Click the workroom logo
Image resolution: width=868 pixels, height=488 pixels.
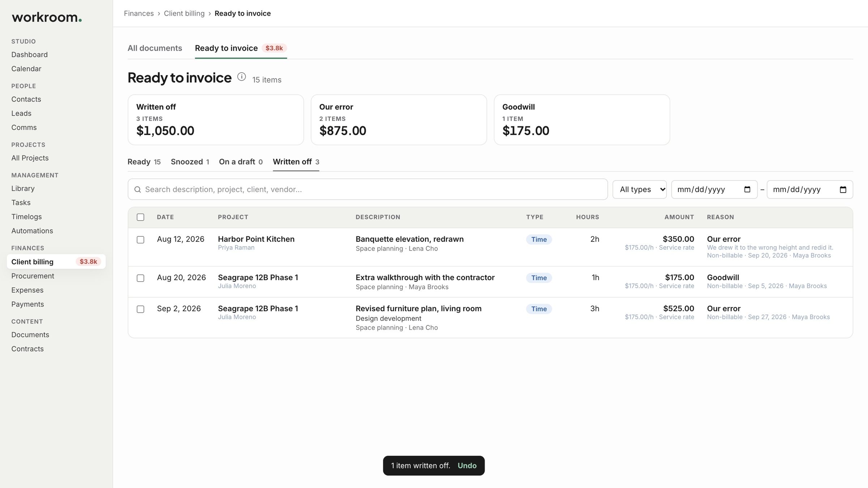47,17
